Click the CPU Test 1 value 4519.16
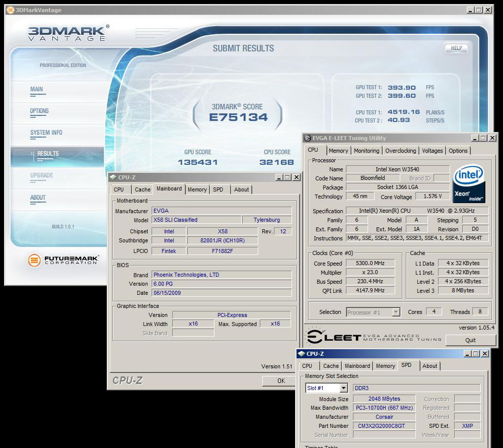Image resolution: width=503 pixels, height=448 pixels. (x=403, y=112)
